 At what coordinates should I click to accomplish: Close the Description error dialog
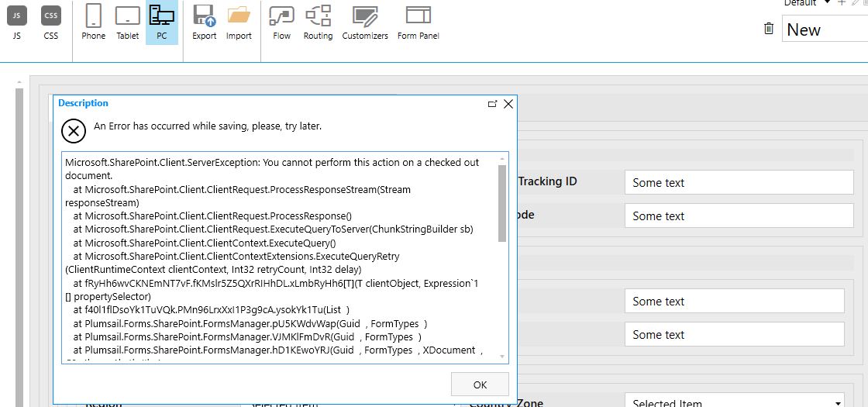(508, 104)
